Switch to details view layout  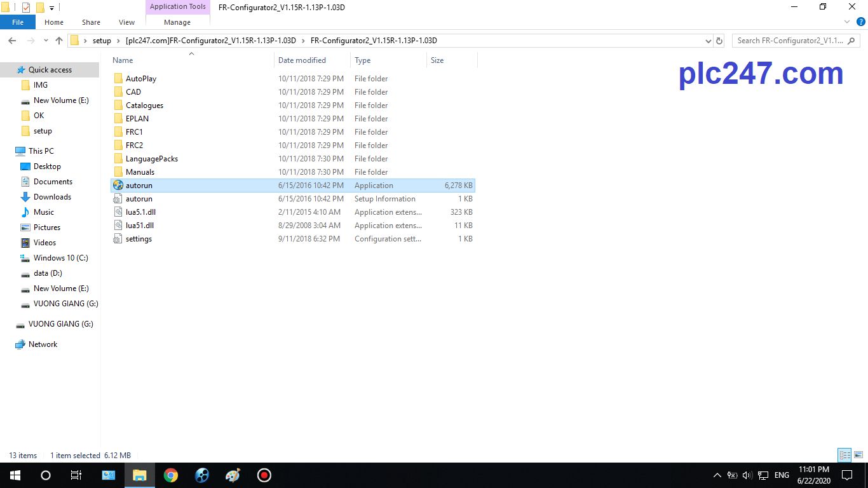tap(844, 455)
